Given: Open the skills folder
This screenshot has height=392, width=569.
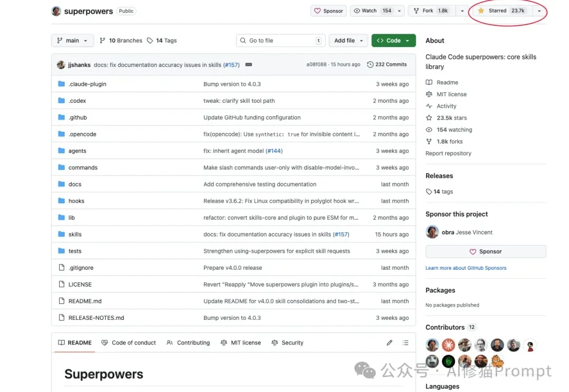Looking at the screenshot, I should click(75, 234).
